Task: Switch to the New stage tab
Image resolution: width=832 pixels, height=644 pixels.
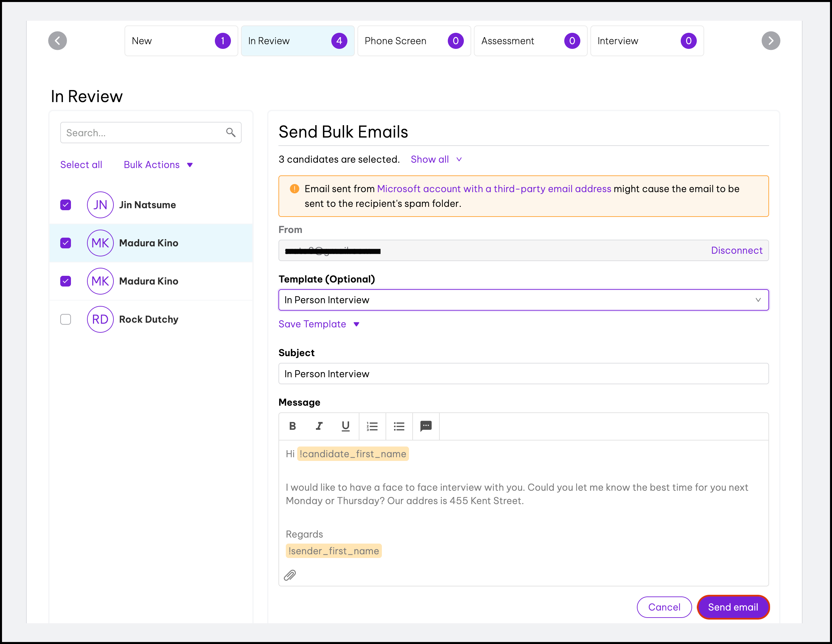Action: click(x=181, y=41)
